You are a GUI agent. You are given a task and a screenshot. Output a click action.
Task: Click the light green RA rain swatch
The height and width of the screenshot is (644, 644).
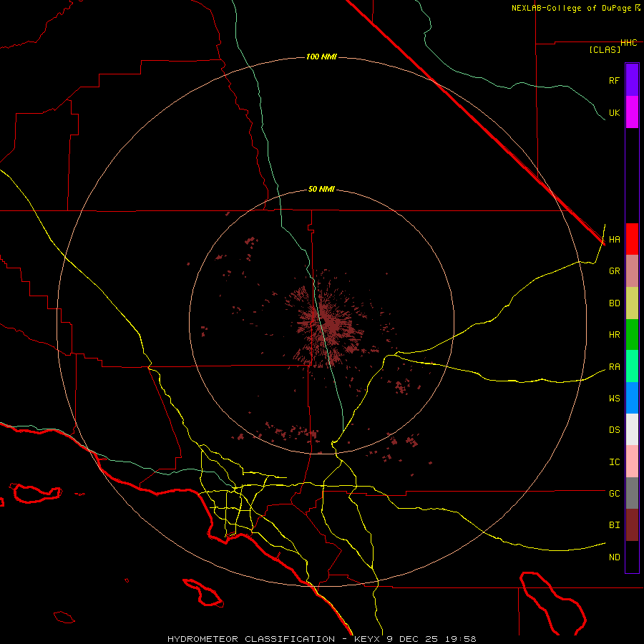[632, 366]
